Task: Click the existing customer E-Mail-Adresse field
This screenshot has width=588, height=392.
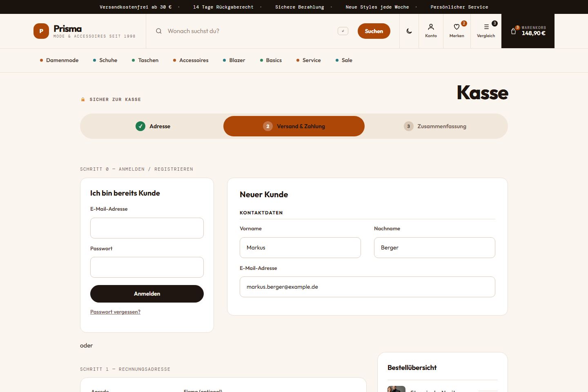Action: pyautogui.click(x=147, y=228)
